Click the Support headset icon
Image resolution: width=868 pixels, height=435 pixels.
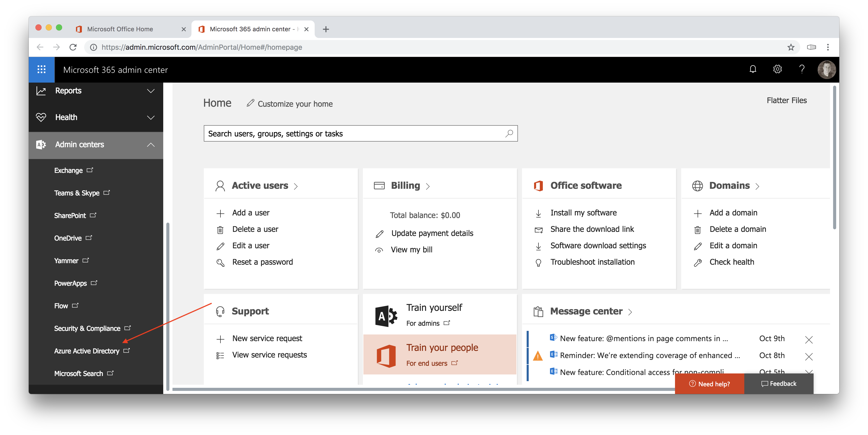point(220,311)
